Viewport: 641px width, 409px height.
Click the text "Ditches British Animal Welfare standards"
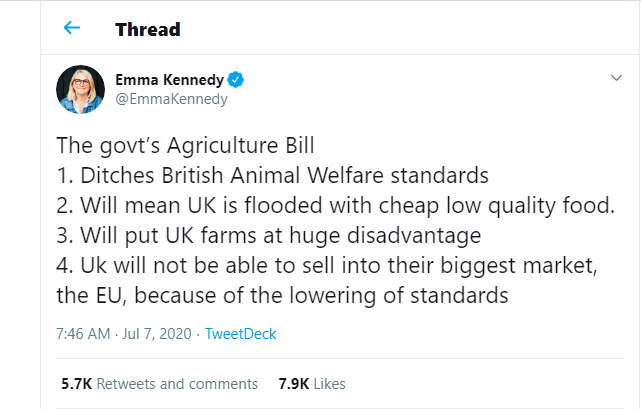284,175
